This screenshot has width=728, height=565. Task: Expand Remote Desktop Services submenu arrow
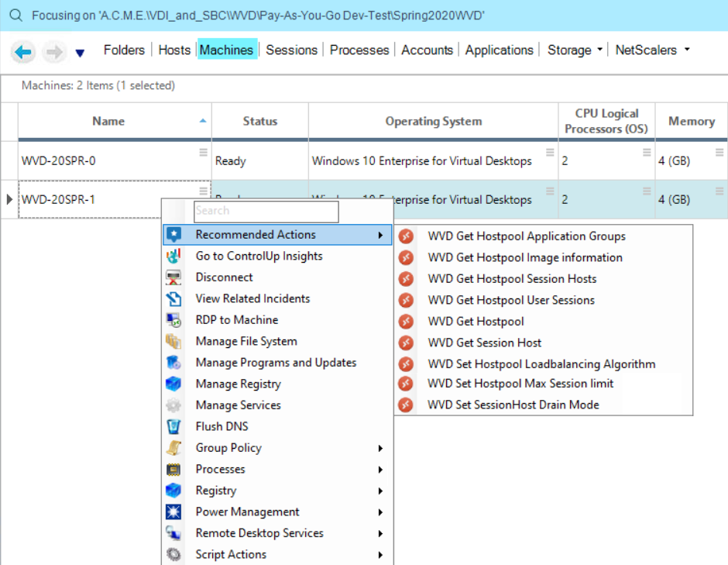(x=380, y=534)
